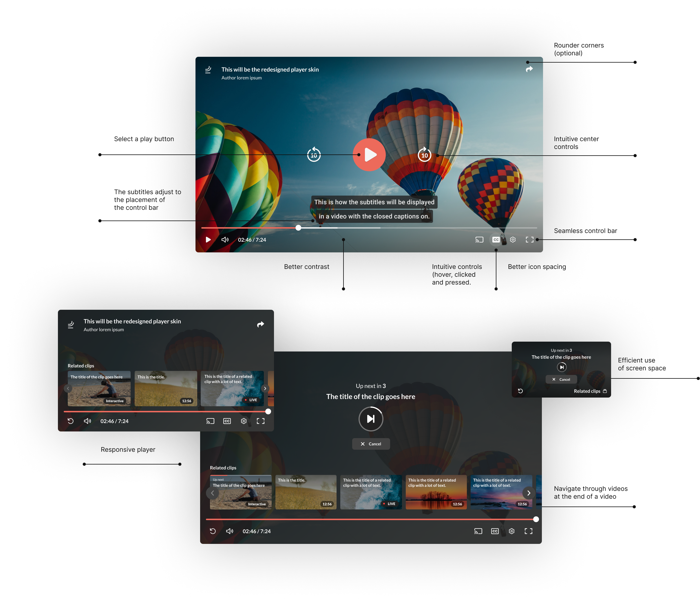Click timestamp 02:46 / 7:24 in top player
The width and height of the screenshot is (700, 603).
(252, 240)
